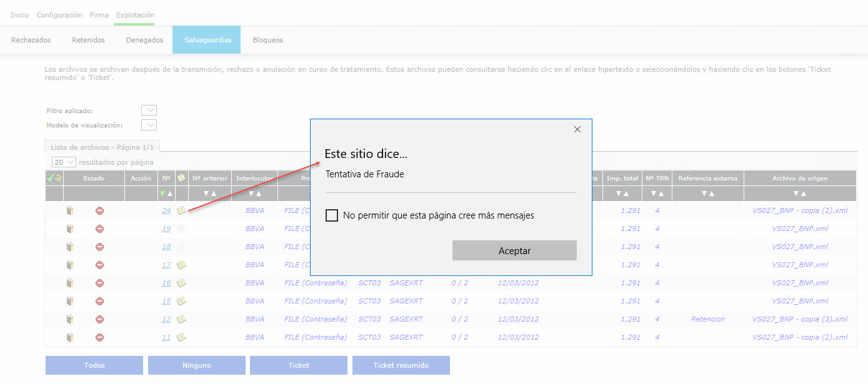Sort descending by Nº using green arrow
This screenshot has height=384, width=868.
point(162,194)
